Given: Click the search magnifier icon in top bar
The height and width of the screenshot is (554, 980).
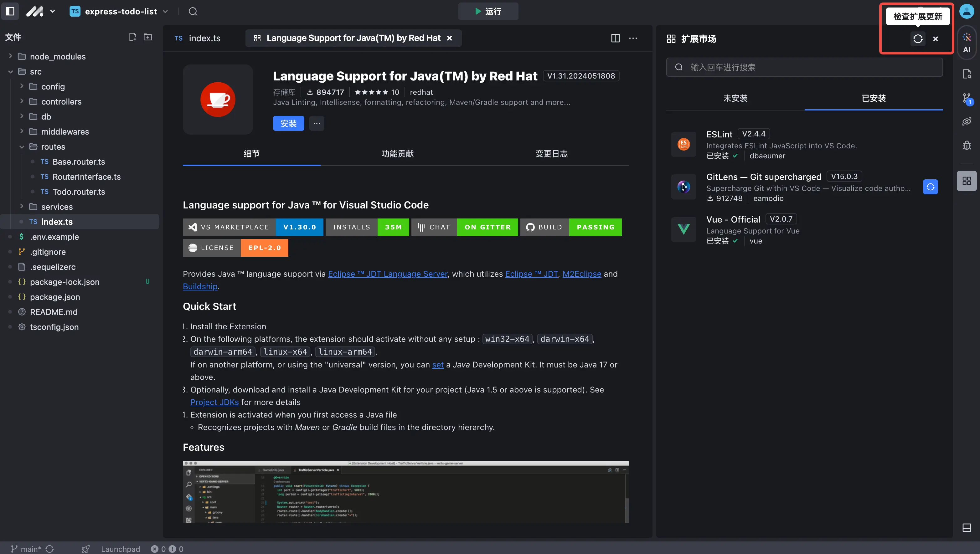Looking at the screenshot, I should coord(193,11).
